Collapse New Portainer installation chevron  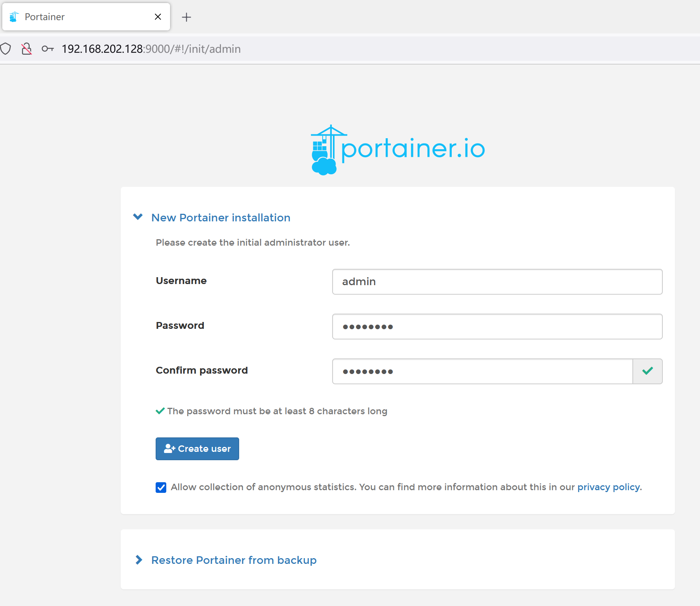(x=138, y=217)
